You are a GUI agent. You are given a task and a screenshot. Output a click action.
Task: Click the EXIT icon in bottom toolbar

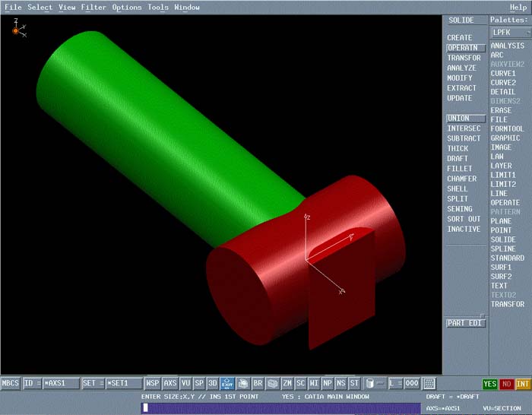click(x=227, y=384)
